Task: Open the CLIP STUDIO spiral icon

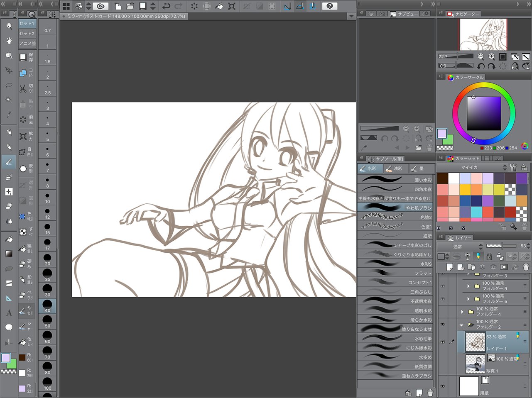Action: click(100, 6)
